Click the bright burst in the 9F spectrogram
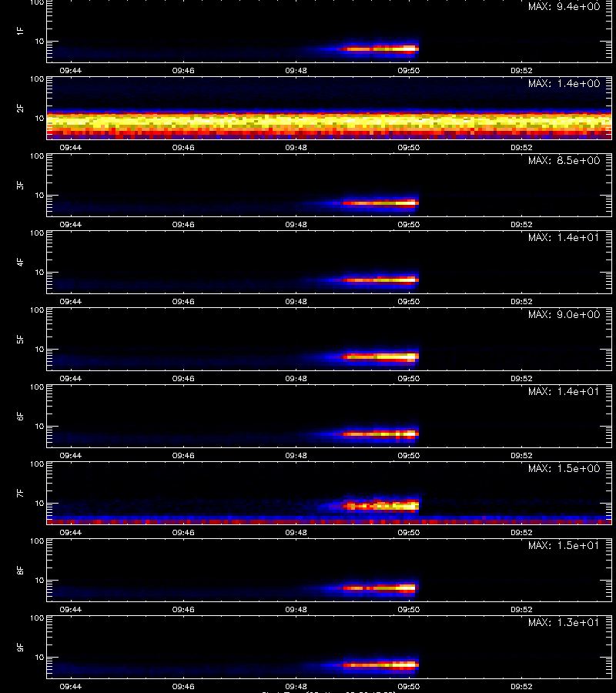This screenshot has width=616, height=693. tap(381, 665)
